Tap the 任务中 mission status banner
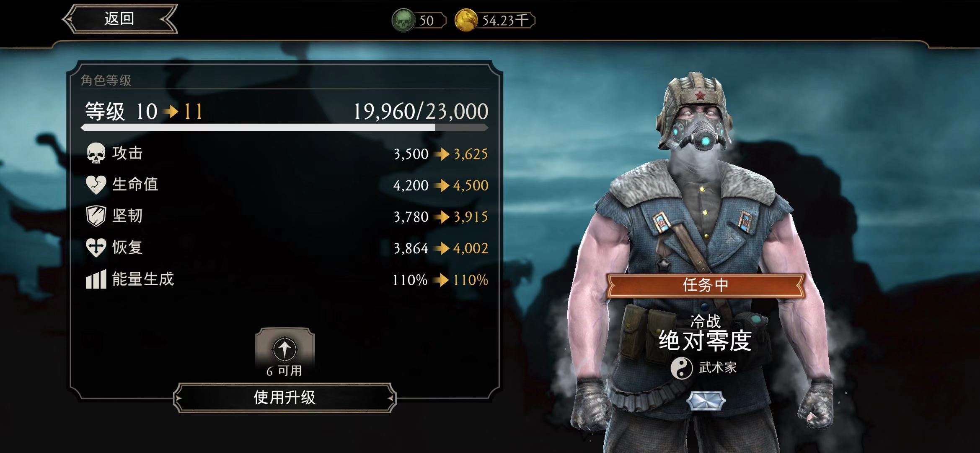The image size is (980, 453). tap(706, 285)
